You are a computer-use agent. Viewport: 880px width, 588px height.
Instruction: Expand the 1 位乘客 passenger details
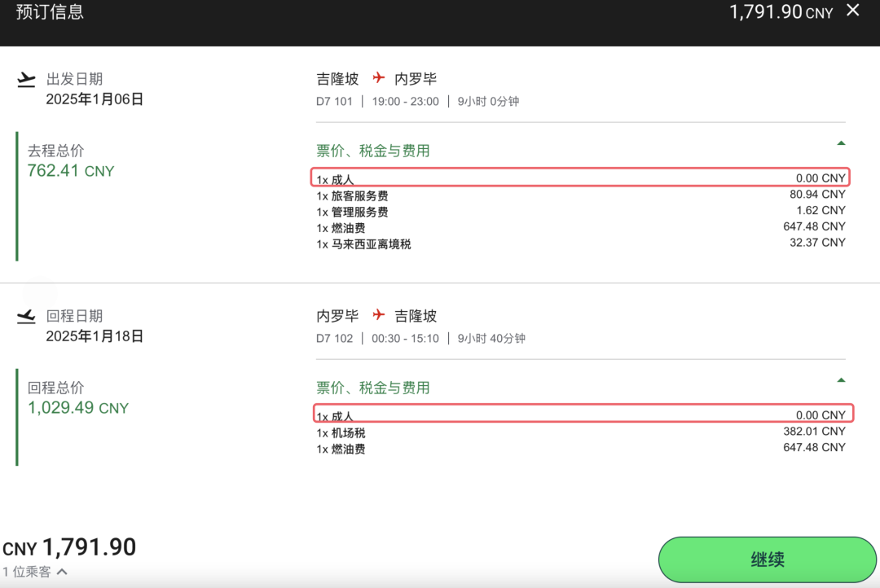pyautogui.click(x=31, y=573)
